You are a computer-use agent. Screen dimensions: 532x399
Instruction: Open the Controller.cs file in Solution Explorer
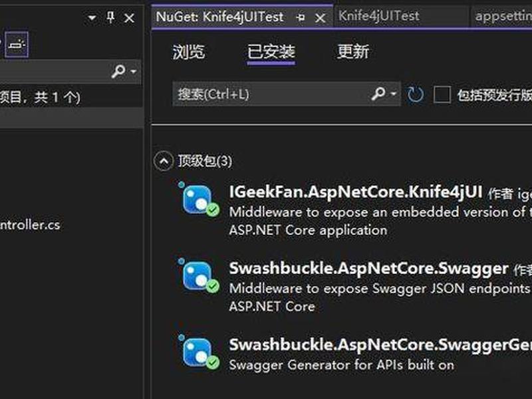point(30,225)
